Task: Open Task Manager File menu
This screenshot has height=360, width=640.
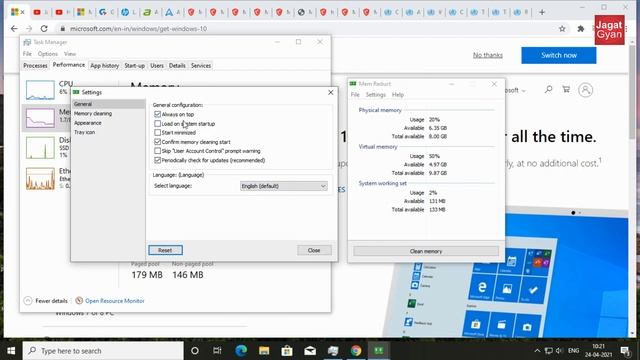Action: click(x=27, y=54)
